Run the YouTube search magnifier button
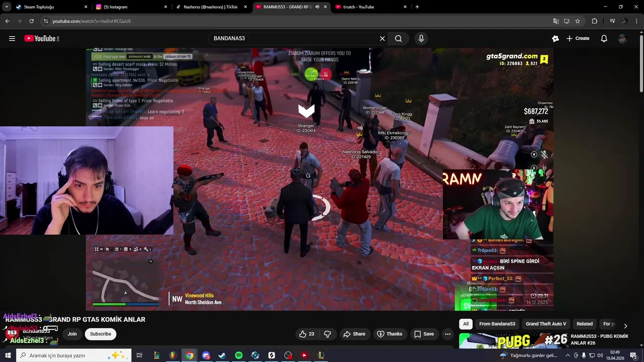 point(398,38)
